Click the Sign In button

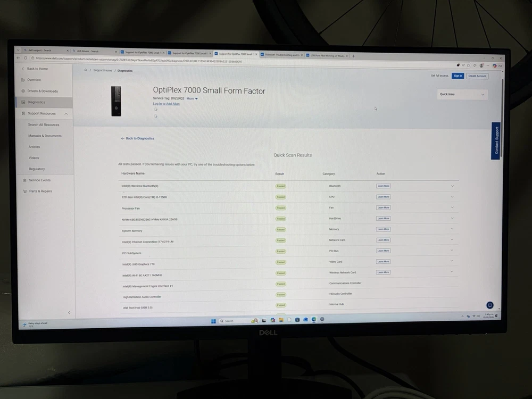click(x=458, y=76)
